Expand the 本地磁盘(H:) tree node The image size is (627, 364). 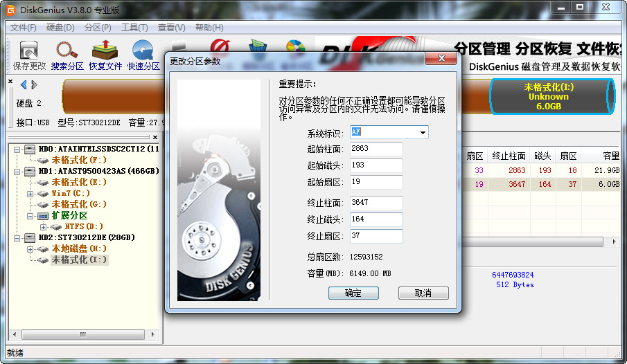[30, 249]
